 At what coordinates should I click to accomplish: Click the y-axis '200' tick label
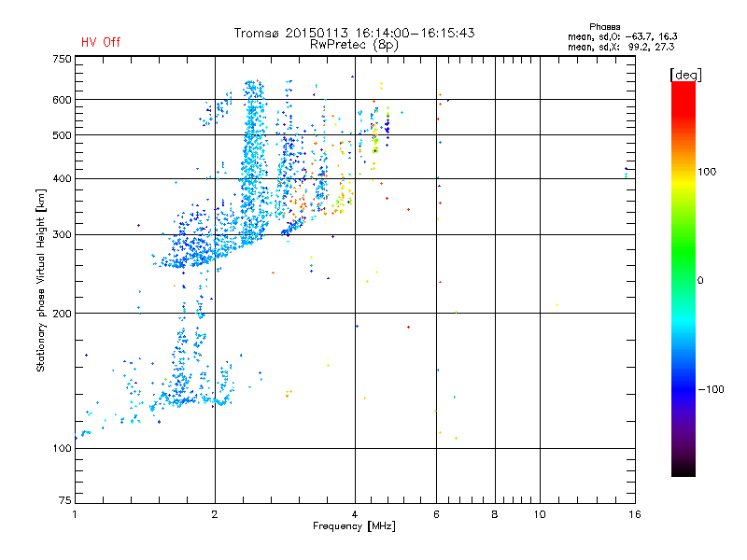(62, 314)
